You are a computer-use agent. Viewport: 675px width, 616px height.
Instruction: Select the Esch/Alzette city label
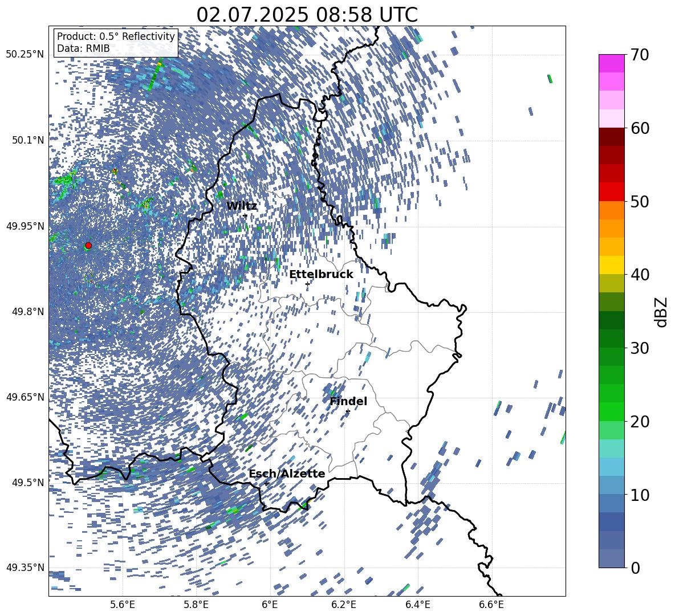[287, 474]
